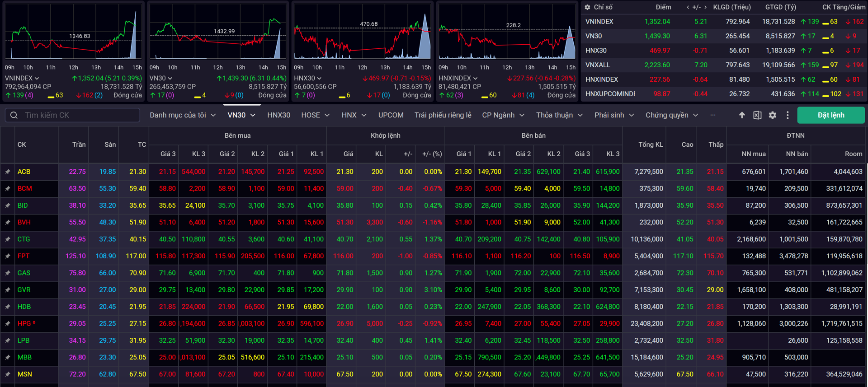This screenshot has height=387, width=868.
Task: Open the Thỏa thuận dropdown
Action: click(559, 115)
